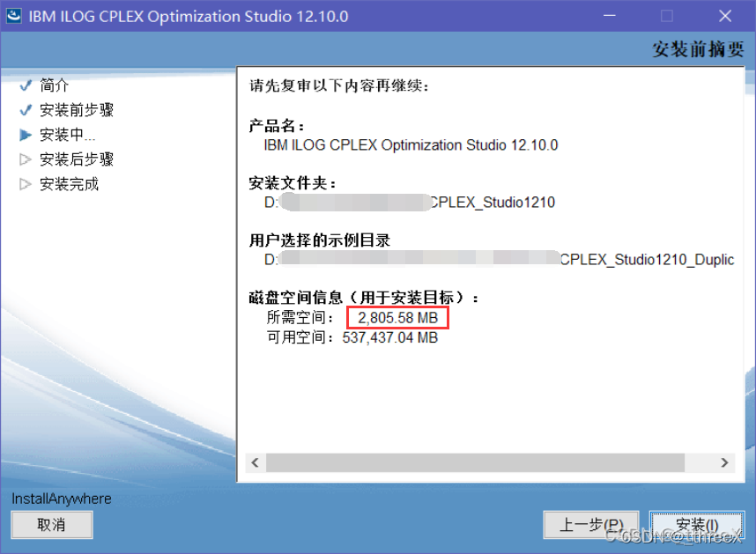
Task: Click the 用户选择的示例目录 label
Action: pyautogui.click(x=319, y=240)
